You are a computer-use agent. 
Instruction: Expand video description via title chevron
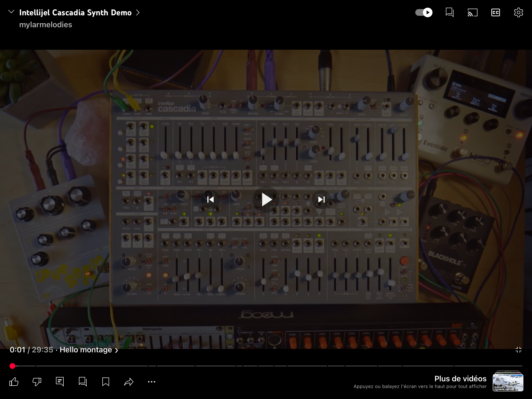click(x=138, y=12)
